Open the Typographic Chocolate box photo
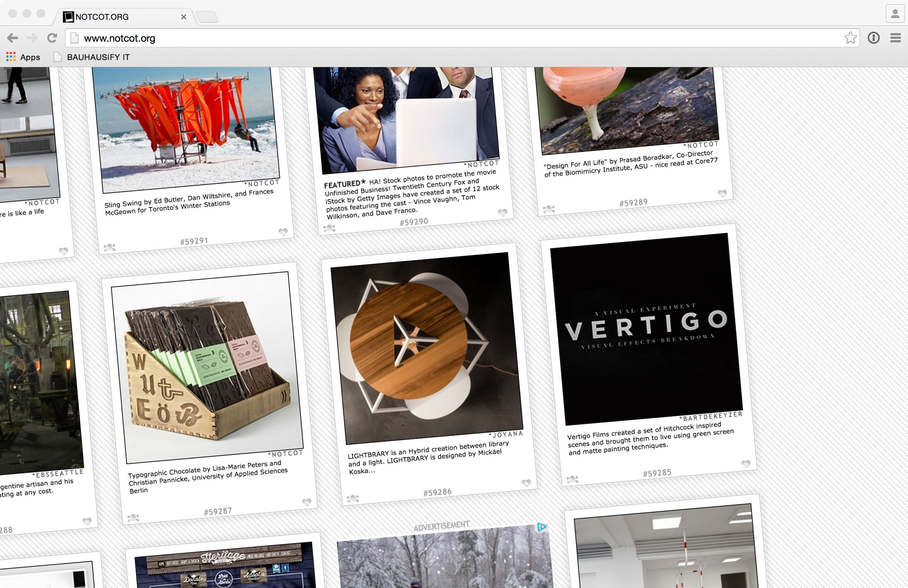Viewport: 908px width, 588px height. pyautogui.click(x=207, y=367)
